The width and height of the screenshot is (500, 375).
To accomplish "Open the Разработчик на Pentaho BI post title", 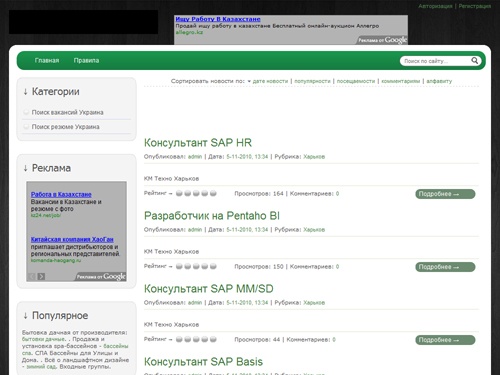I will pos(212,216).
